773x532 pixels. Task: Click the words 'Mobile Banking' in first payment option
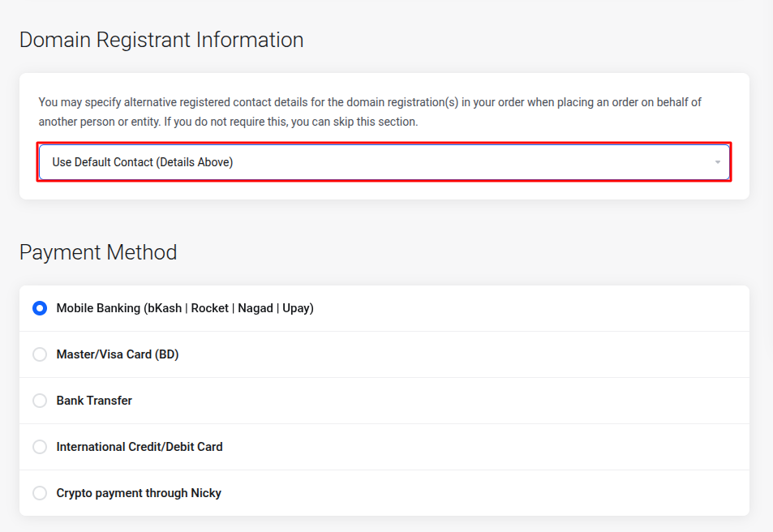(x=97, y=308)
